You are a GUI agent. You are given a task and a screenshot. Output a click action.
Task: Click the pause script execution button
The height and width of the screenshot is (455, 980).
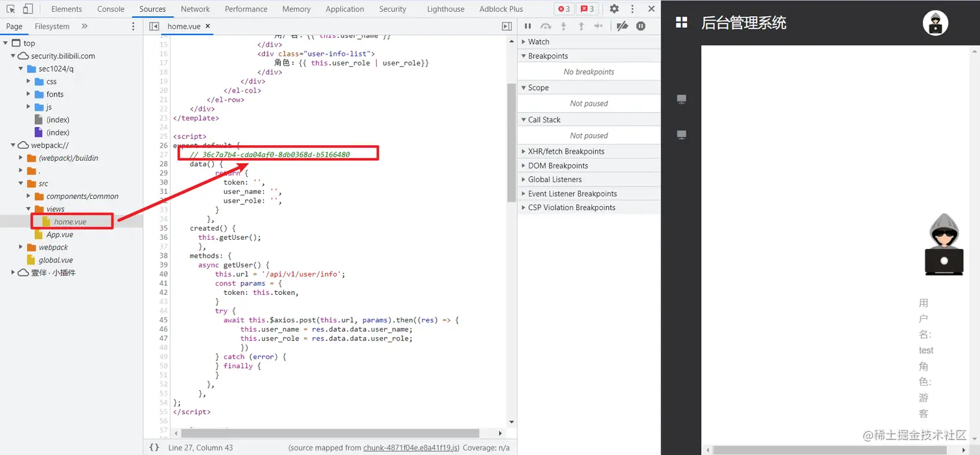528,26
